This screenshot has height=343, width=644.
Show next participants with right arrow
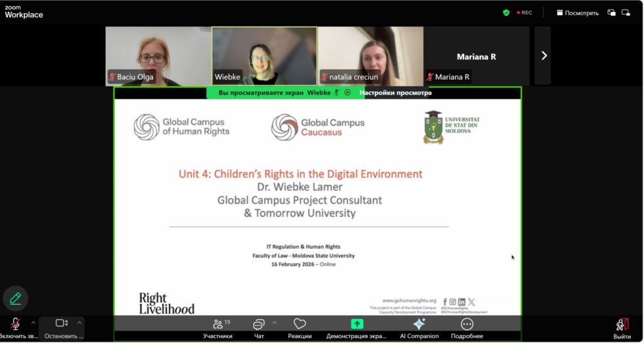[543, 55]
